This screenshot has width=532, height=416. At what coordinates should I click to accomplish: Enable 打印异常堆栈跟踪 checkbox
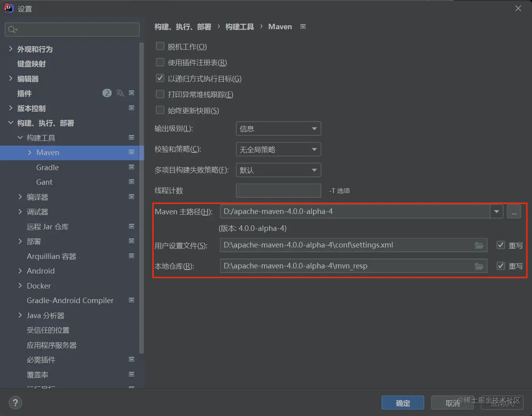[160, 94]
